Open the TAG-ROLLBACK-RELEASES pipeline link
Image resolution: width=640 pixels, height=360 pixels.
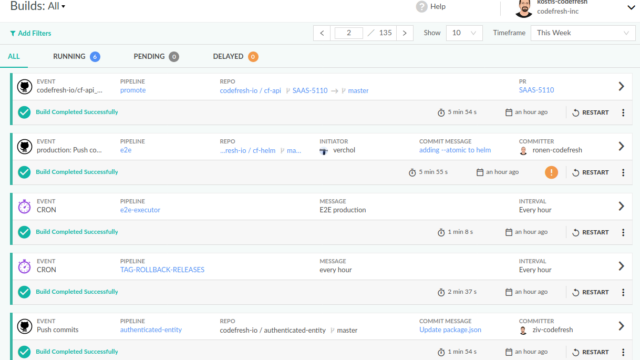(x=162, y=269)
